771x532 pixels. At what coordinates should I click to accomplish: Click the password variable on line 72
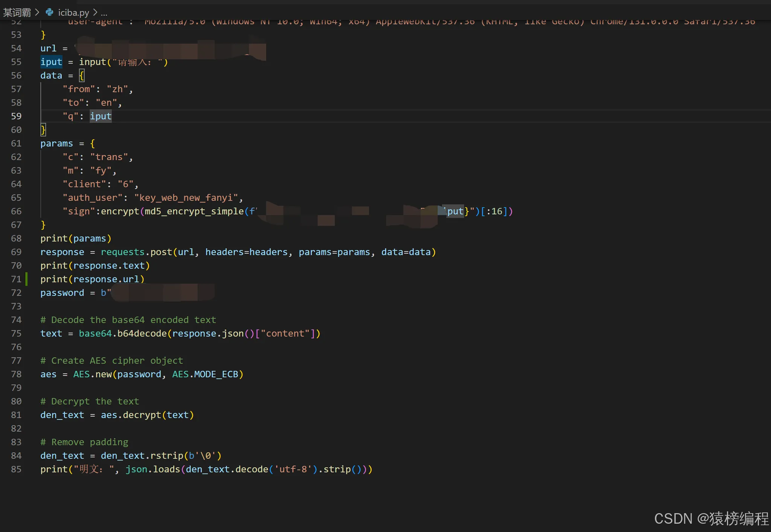(x=62, y=293)
